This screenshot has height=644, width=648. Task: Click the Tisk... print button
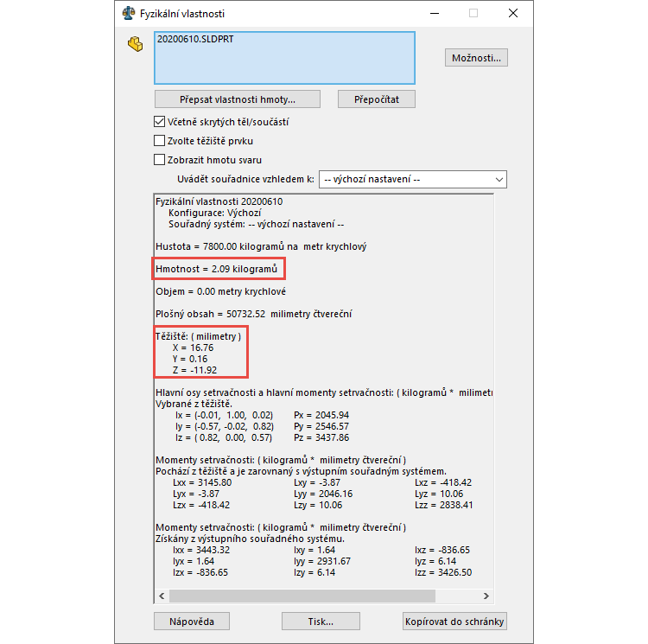tap(321, 622)
